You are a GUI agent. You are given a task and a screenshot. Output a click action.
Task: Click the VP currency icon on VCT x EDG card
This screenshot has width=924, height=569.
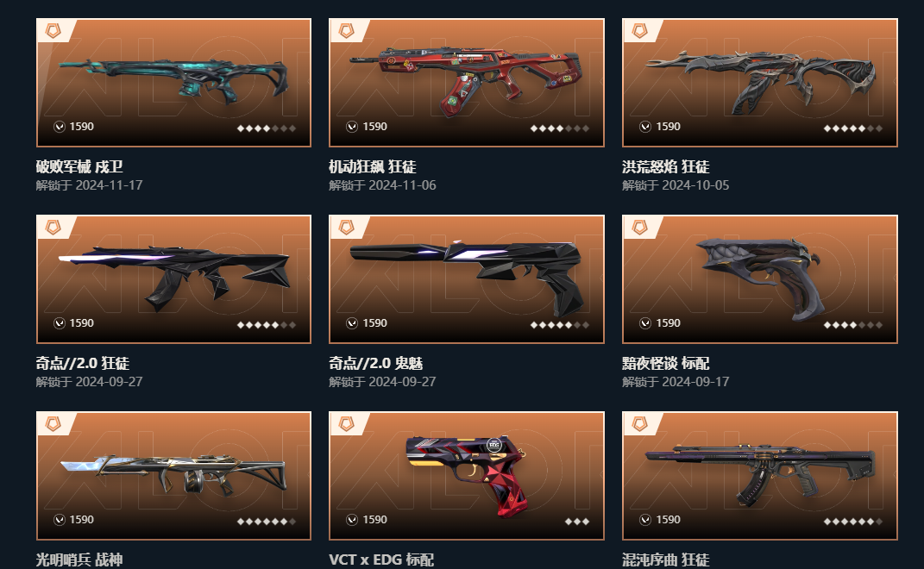pos(352,520)
